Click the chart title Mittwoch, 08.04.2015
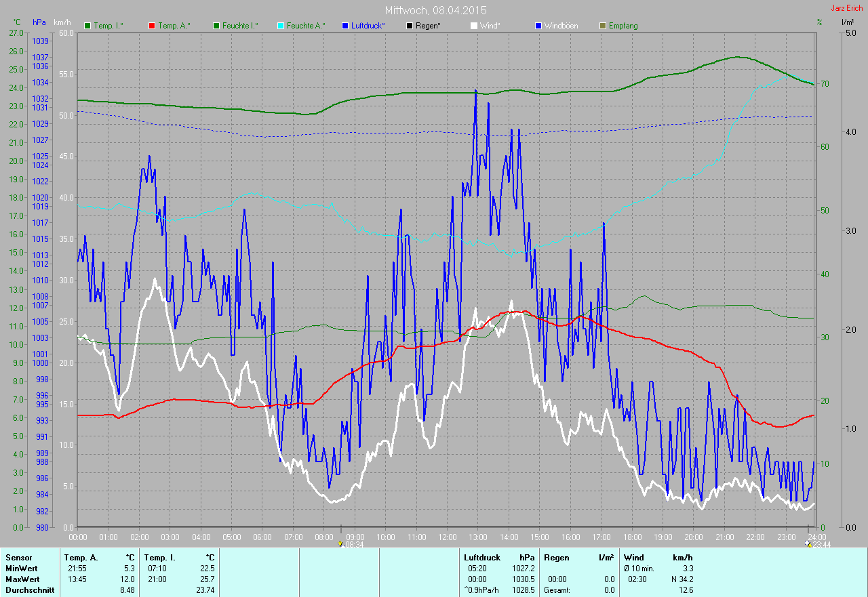 435,10
